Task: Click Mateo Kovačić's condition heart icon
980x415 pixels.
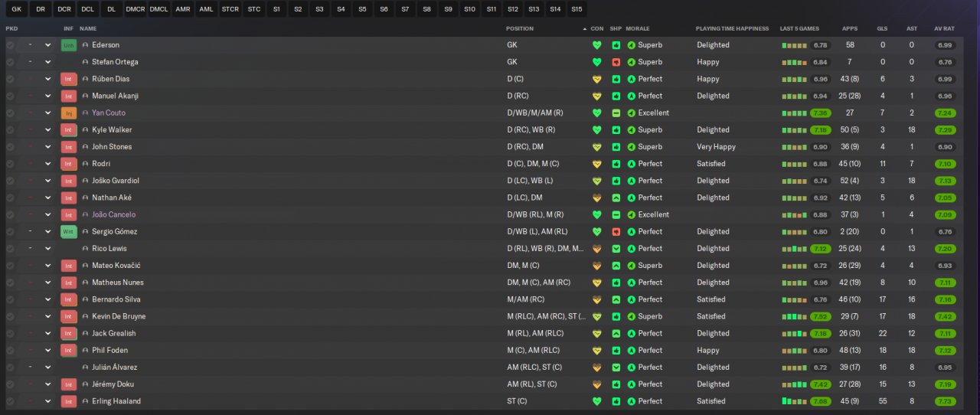Action: coord(597,266)
